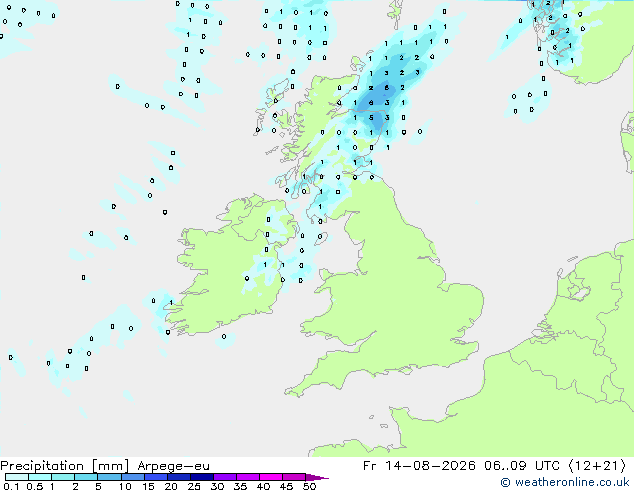Pick the 25–30 mm navy legend swatch
The width and height of the screenshot is (634, 490).
202,477
